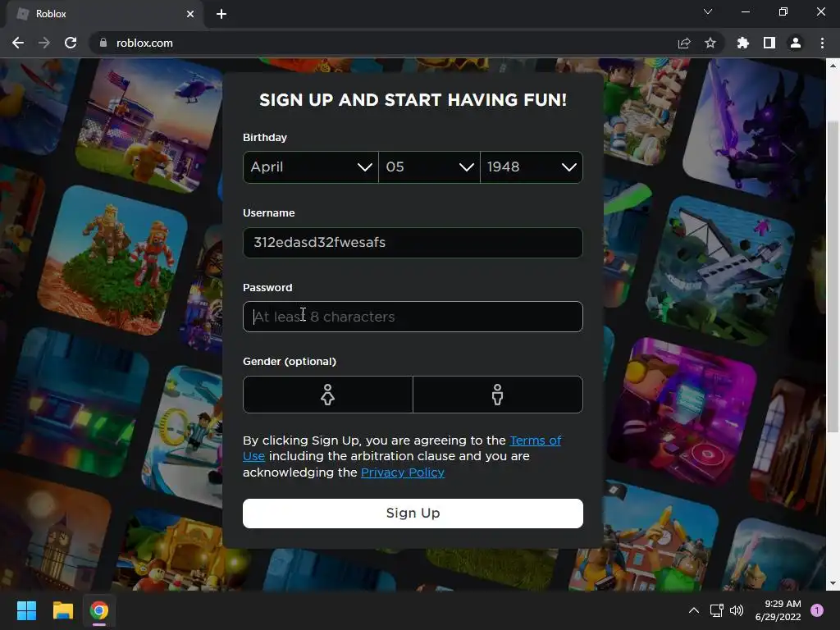Open the Windows Start menu
The width and height of the screenshot is (840, 630).
tap(26, 610)
